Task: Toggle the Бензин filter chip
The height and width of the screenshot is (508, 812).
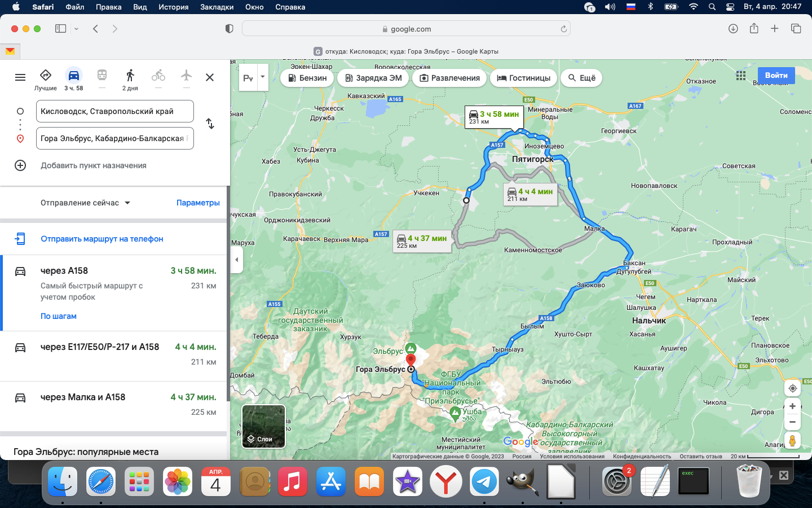Action: point(306,78)
